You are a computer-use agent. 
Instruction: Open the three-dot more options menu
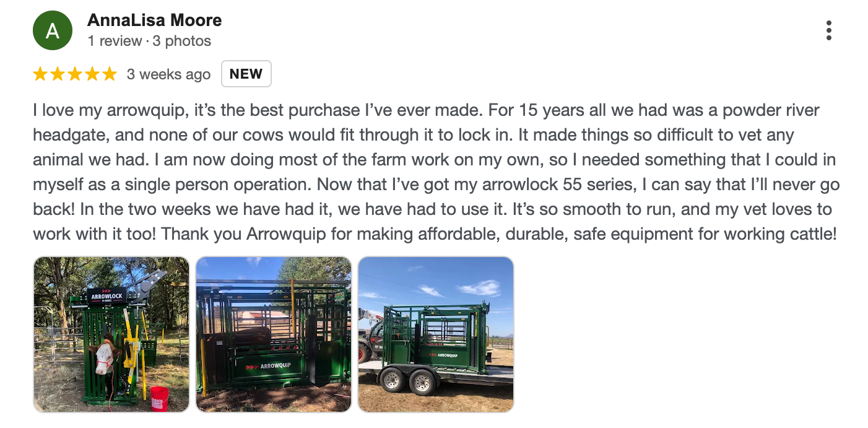[828, 30]
